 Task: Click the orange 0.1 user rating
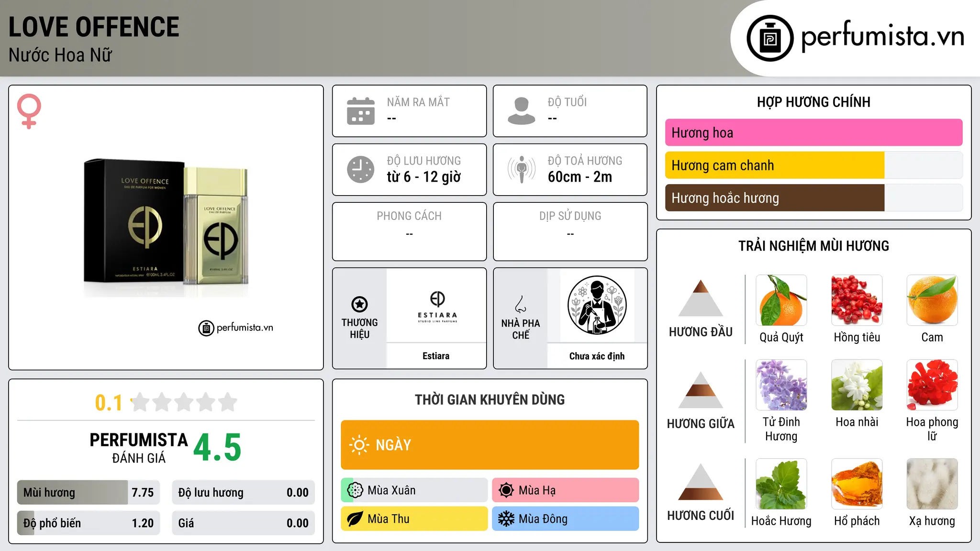tap(109, 403)
